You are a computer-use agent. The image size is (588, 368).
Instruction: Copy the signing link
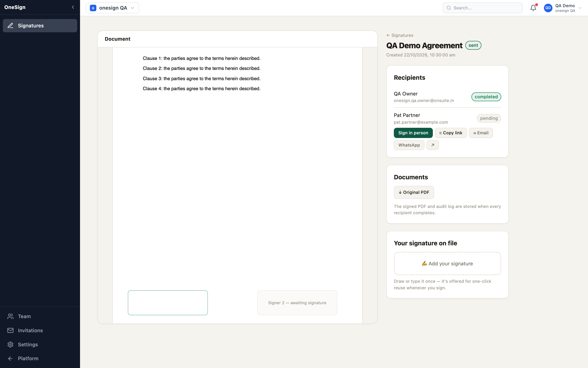click(x=451, y=133)
